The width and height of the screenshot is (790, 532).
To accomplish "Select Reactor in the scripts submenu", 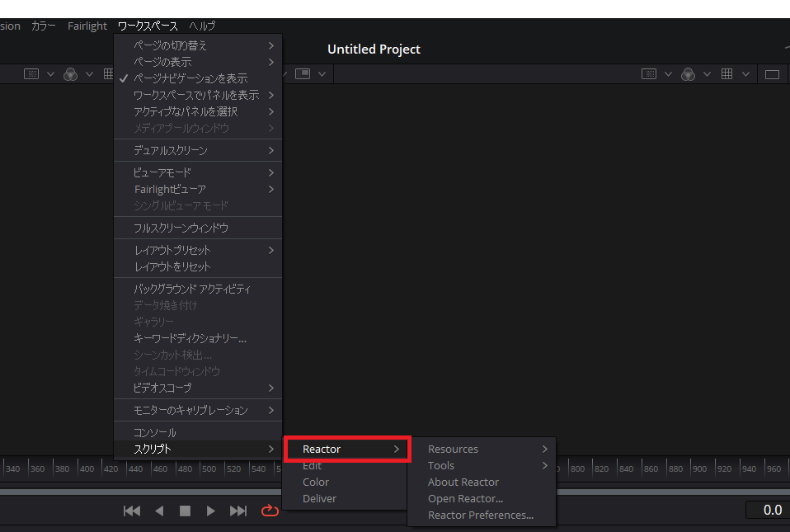I will pos(347,449).
